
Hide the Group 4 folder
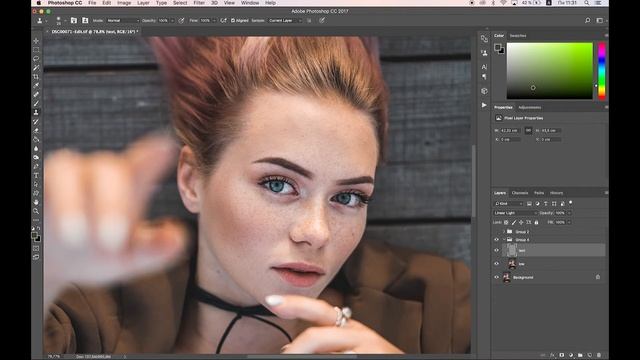496,240
